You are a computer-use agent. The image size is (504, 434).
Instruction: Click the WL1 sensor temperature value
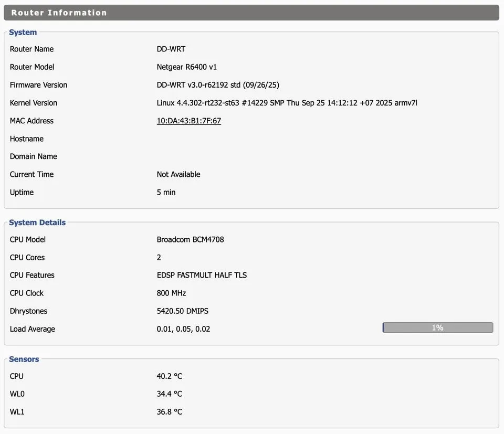pyautogui.click(x=169, y=411)
